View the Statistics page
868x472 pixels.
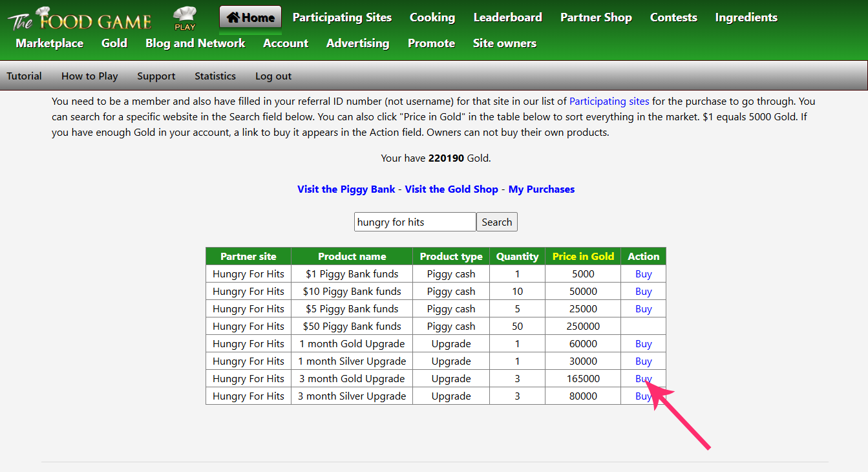pos(215,76)
